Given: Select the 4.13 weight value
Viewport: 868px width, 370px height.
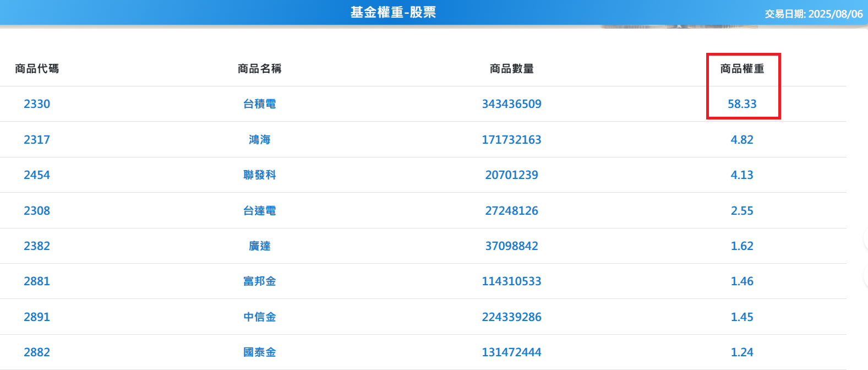Looking at the screenshot, I should pyautogui.click(x=742, y=175).
